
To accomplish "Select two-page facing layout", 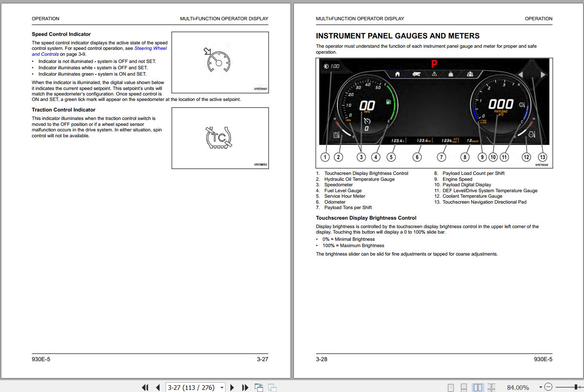I will tap(478, 387).
